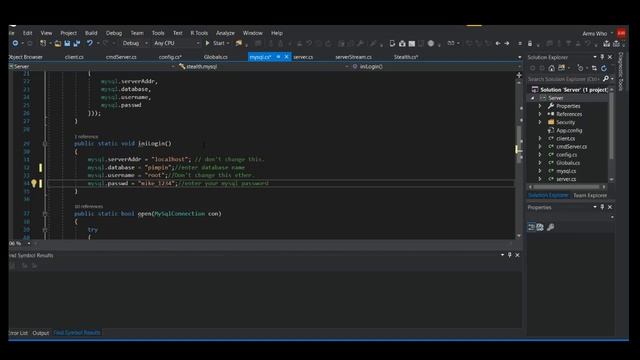Open the Start button dropdown arrow
The width and height of the screenshot is (640, 360).
pyautogui.click(x=228, y=43)
